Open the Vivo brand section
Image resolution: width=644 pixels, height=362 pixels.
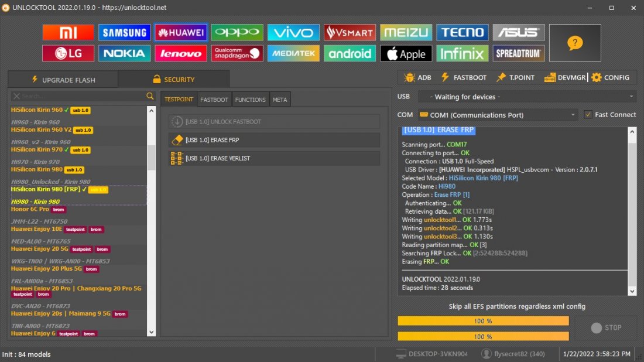click(x=293, y=32)
